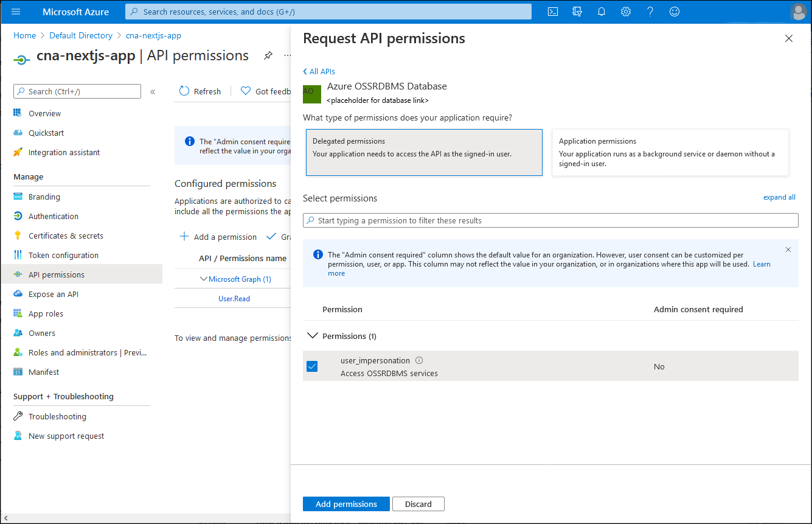Click the Add permissions button
The image size is (812, 524).
pos(346,504)
